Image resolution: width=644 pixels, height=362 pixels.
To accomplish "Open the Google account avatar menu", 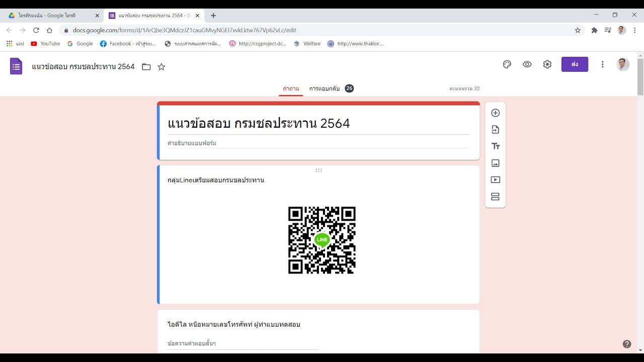I will [623, 64].
